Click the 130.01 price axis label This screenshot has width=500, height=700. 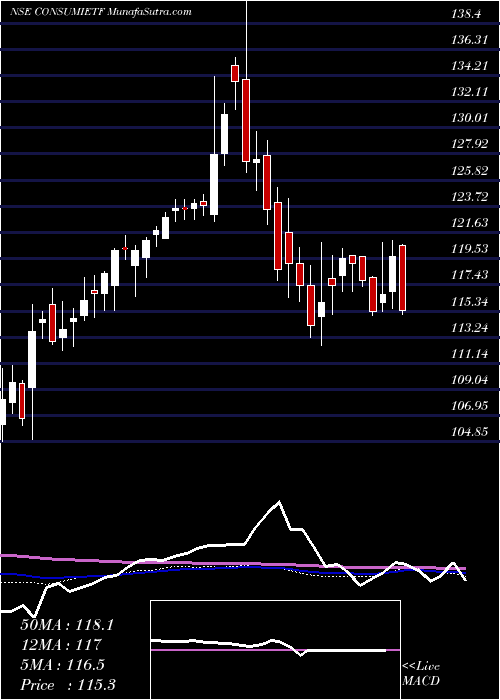pyautogui.click(x=469, y=118)
